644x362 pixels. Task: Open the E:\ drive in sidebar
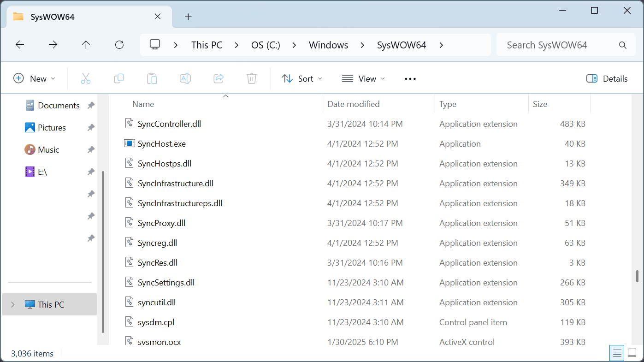click(x=36, y=172)
